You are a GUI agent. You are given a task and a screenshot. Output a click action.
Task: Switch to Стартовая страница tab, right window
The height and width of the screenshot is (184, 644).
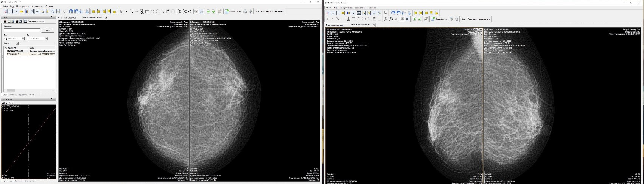point(334,25)
